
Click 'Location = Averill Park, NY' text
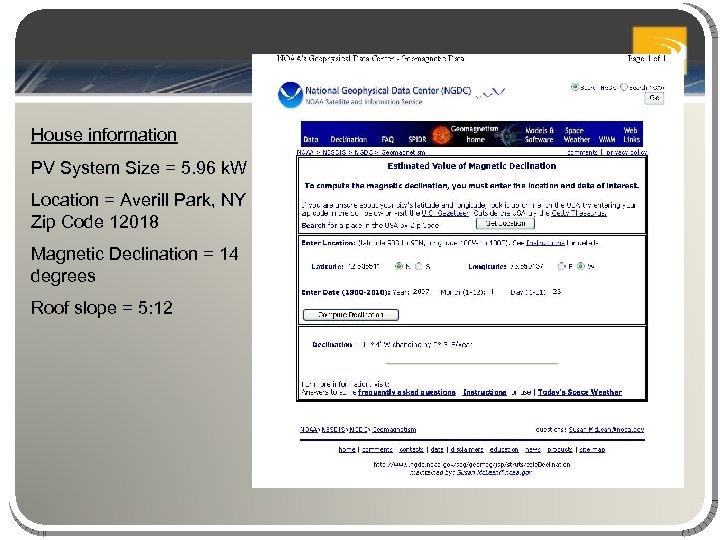click(138, 200)
